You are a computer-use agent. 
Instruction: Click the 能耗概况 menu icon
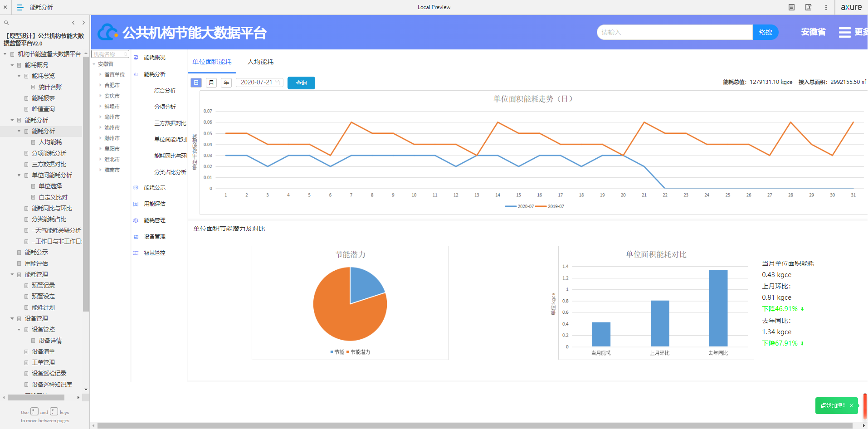136,58
